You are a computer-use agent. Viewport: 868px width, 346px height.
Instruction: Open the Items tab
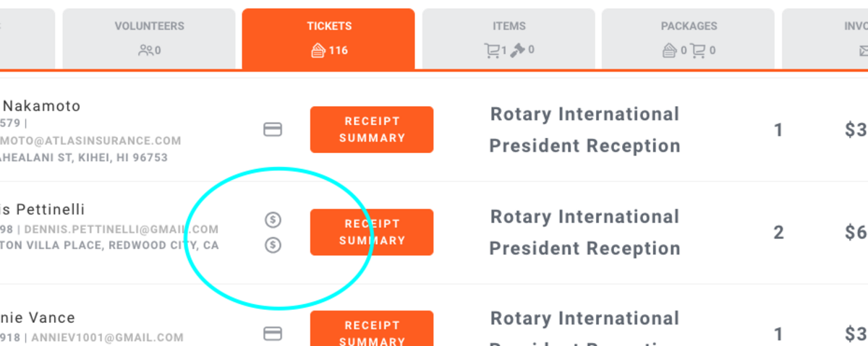coord(509,26)
